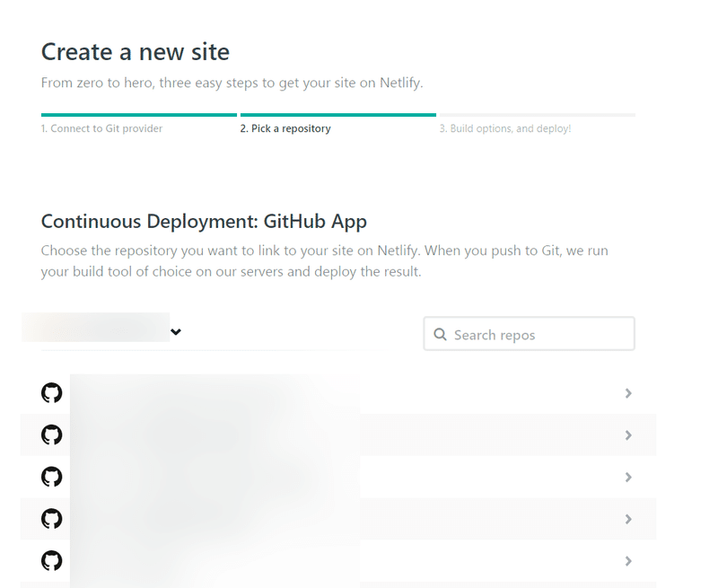
Task: Select the Pick a repository step
Action: point(285,129)
